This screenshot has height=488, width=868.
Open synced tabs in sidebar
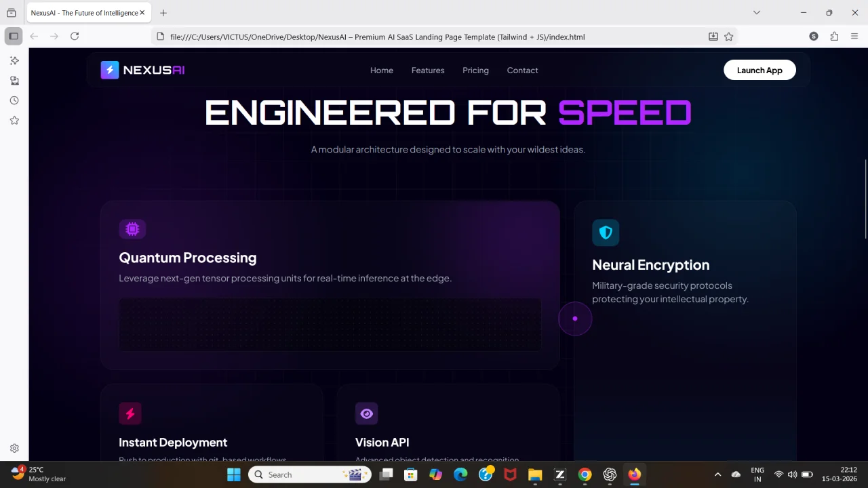(14, 81)
